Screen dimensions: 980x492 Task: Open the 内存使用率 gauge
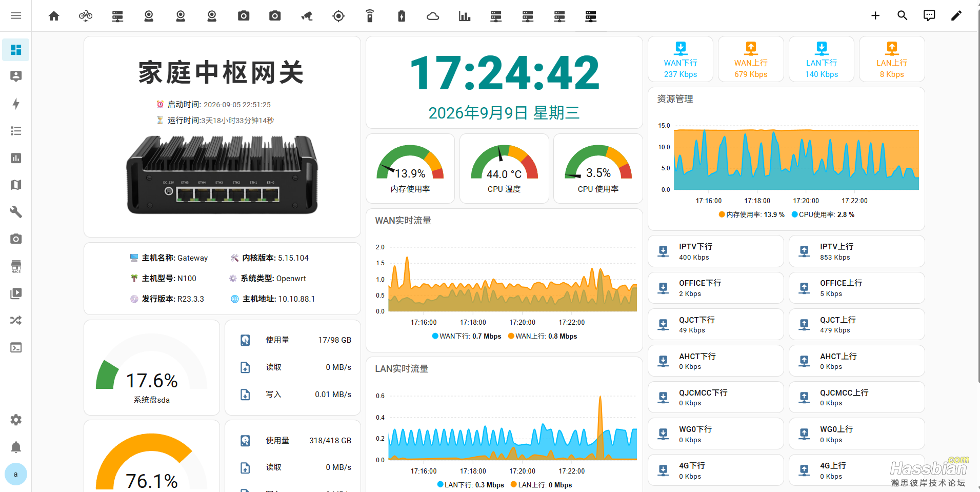[x=410, y=169]
